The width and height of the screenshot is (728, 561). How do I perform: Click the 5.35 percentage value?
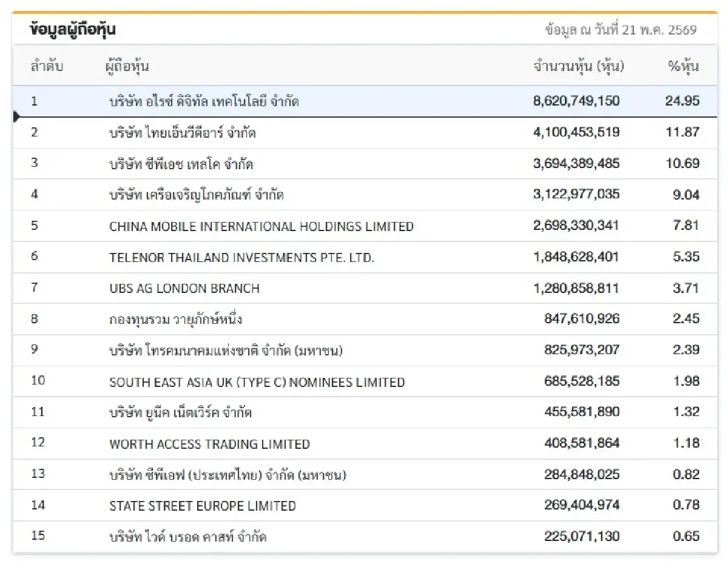coord(686,257)
